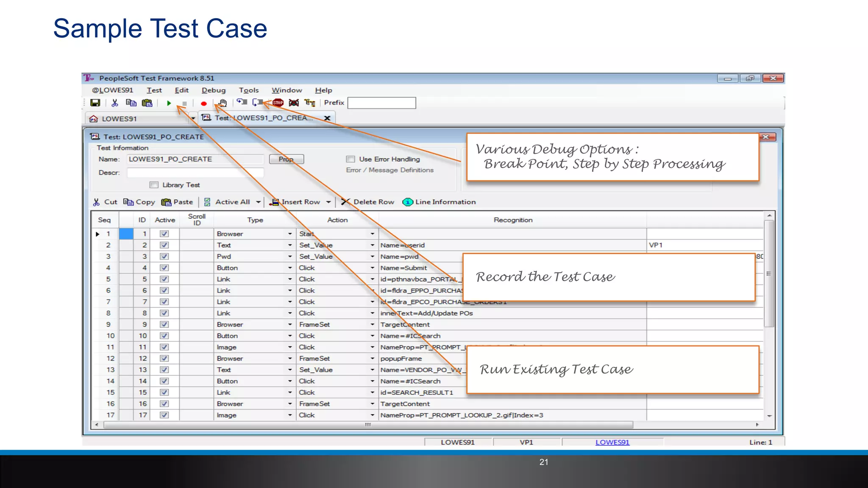Click the yellow tree structure toolbar icon
The width and height of the screenshot is (868, 488).
tap(310, 103)
